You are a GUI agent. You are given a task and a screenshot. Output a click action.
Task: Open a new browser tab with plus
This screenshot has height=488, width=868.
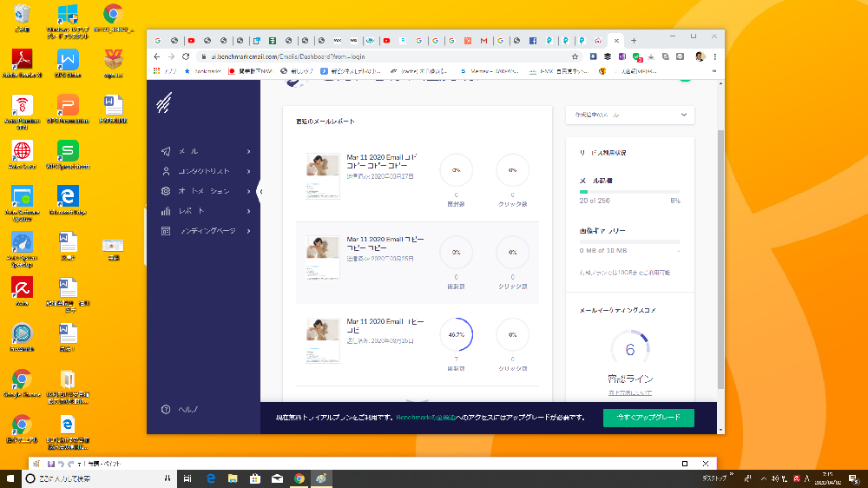(x=634, y=41)
